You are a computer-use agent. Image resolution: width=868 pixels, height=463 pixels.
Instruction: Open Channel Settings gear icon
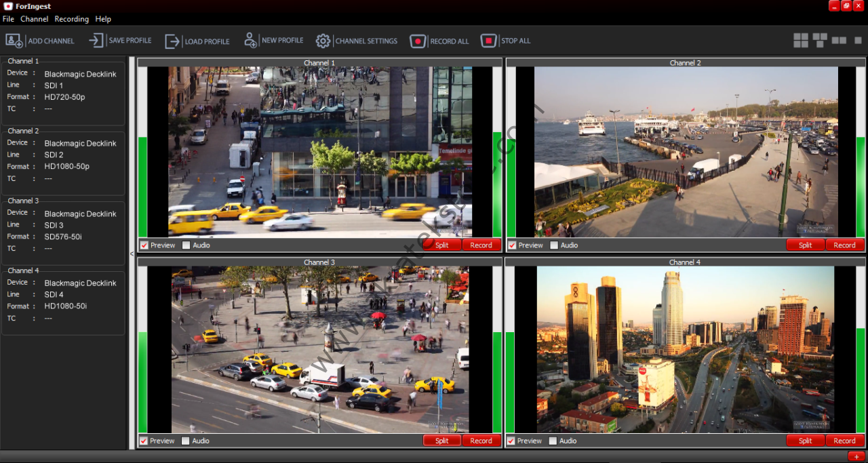pyautogui.click(x=323, y=41)
